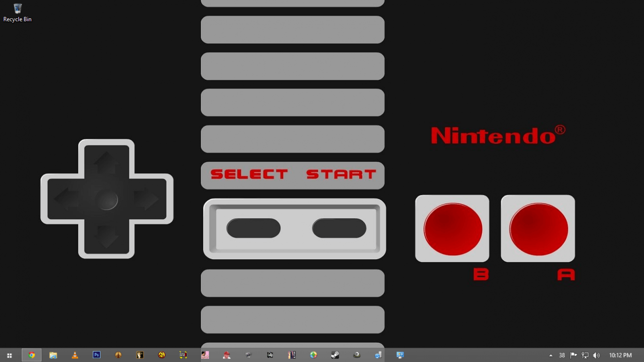Open the volume speaker tray icon
644x362 pixels.
pyautogui.click(x=596, y=356)
